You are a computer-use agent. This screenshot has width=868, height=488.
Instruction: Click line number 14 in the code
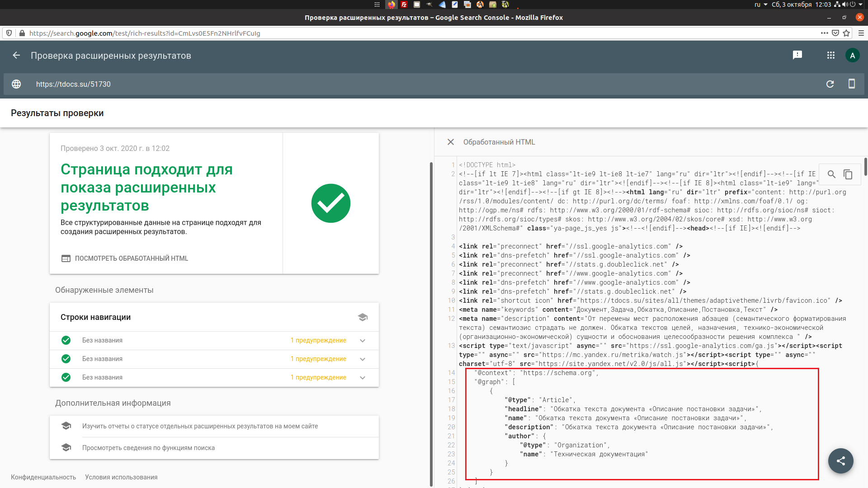[452, 373]
